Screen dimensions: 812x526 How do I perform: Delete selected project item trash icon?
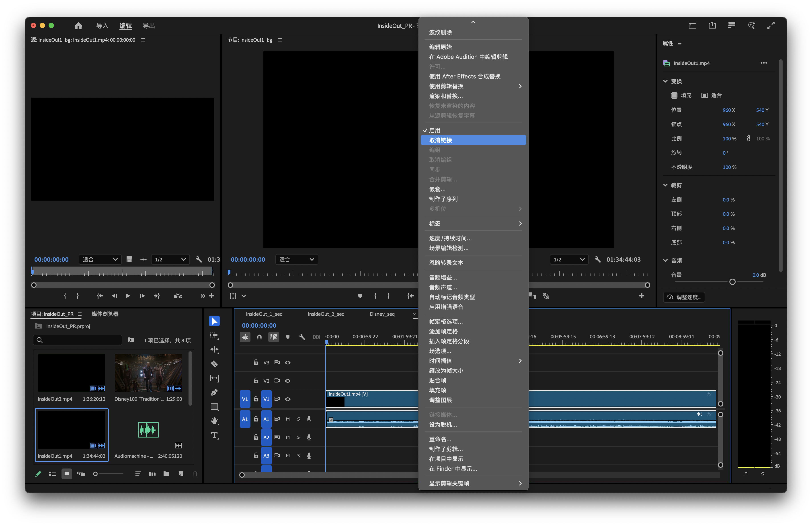point(195,474)
